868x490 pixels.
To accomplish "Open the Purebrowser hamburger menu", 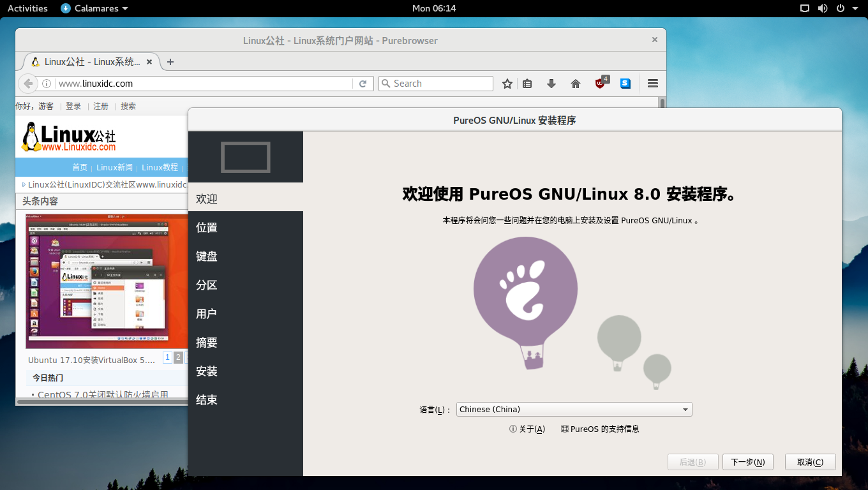I will [652, 84].
